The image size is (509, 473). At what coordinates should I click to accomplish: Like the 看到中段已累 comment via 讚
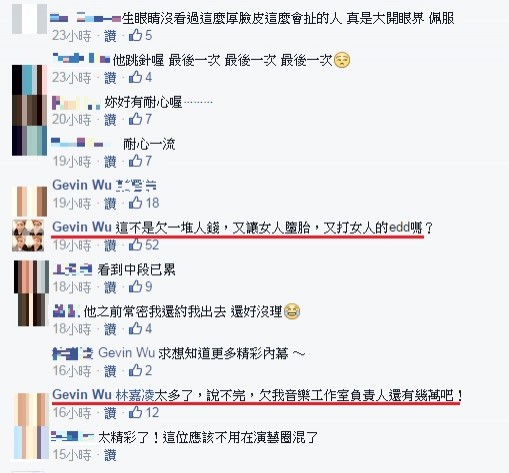tap(110, 287)
